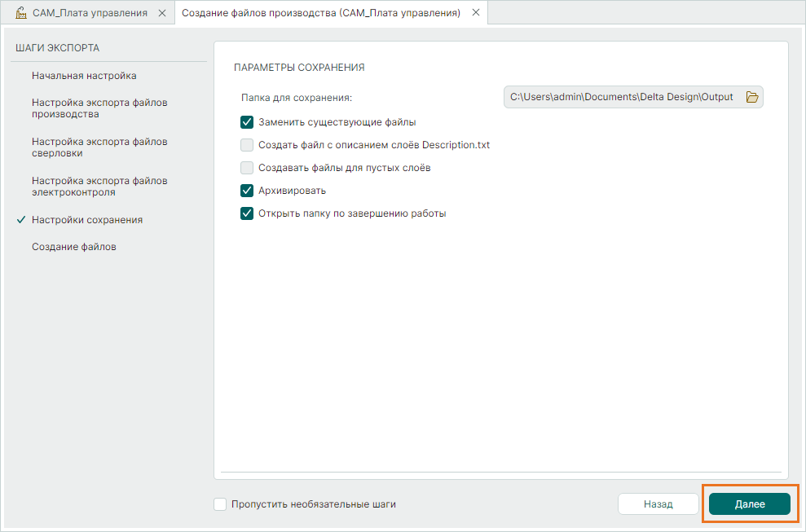Open Настройка экспорта файлов электроконтроля step
806x532 pixels.
coord(99,187)
